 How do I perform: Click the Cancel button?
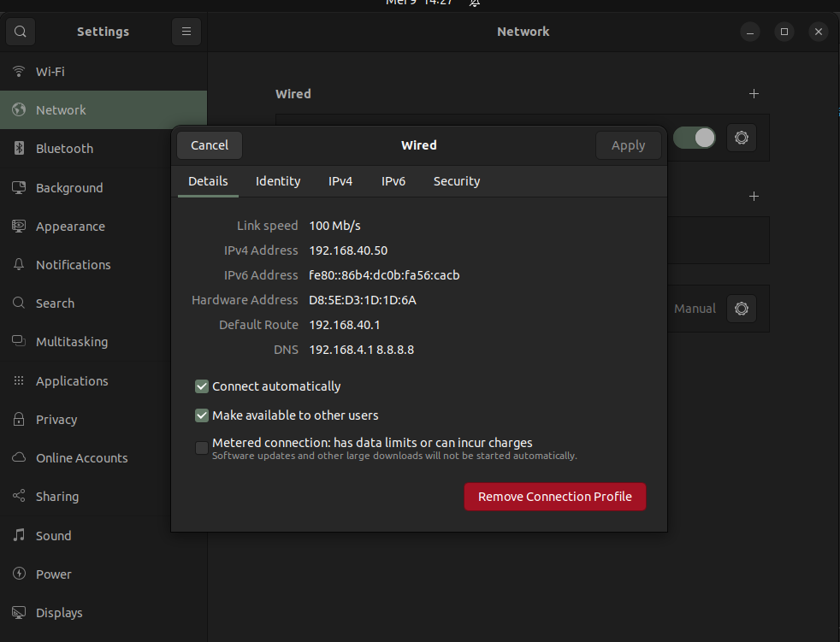(x=210, y=145)
